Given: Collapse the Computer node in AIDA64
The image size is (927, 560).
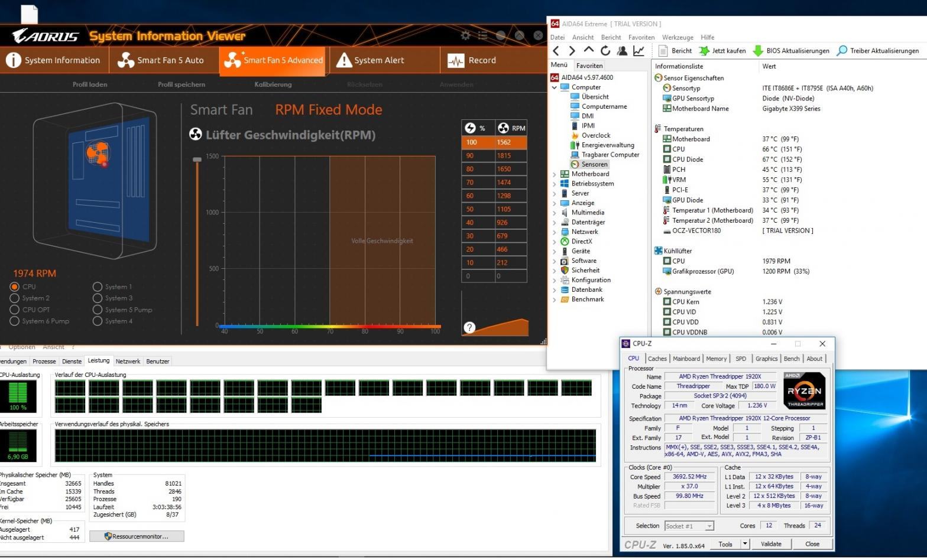Looking at the screenshot, I should [x=555, y=87].
